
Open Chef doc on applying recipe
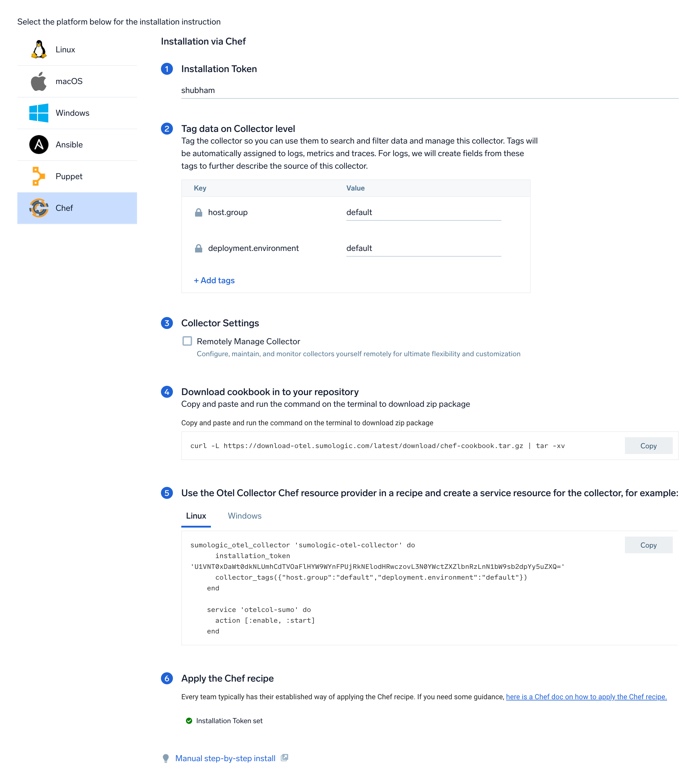coord(586,697)
